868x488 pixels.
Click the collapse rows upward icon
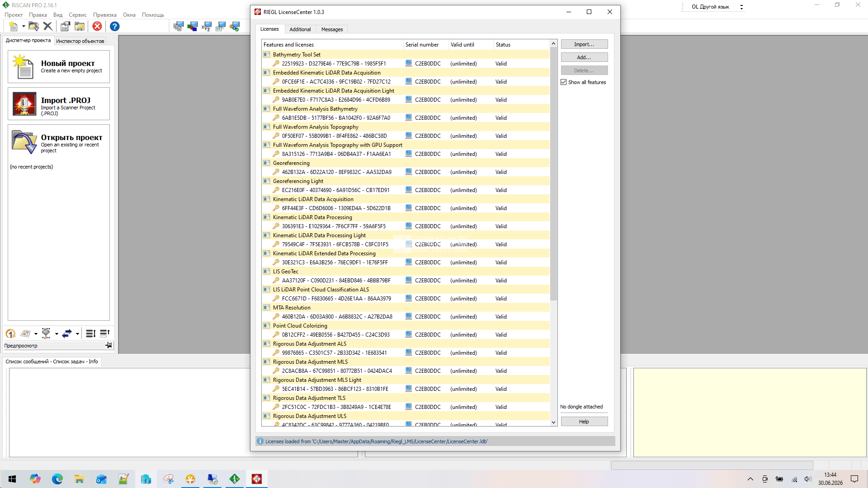(105, 333)
